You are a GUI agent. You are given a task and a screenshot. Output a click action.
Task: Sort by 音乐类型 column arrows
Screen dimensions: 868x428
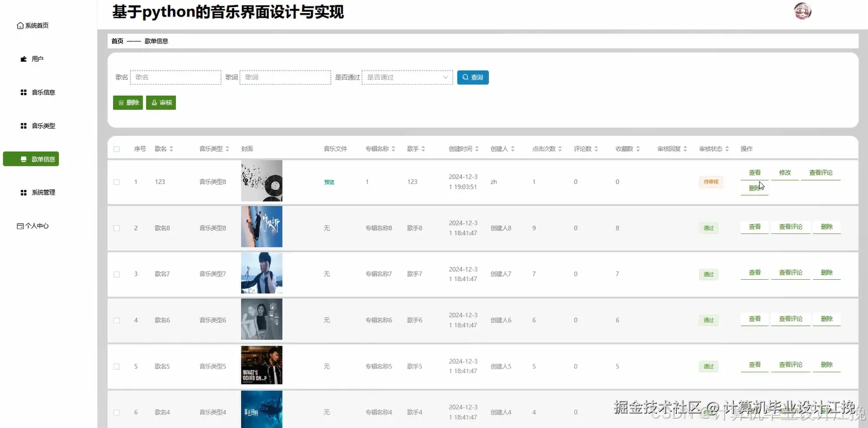click(x=228, y=149)
